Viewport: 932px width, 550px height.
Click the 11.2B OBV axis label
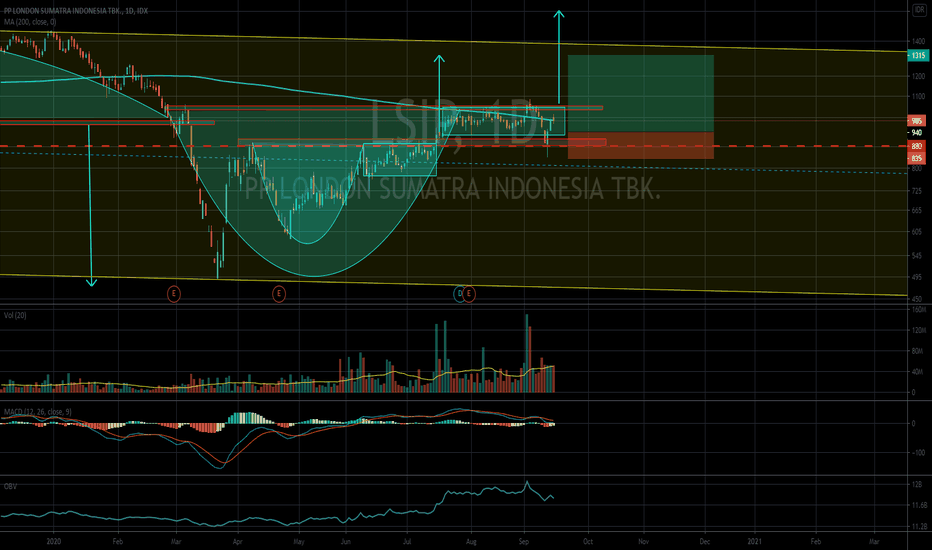click(x=919, y=526)
